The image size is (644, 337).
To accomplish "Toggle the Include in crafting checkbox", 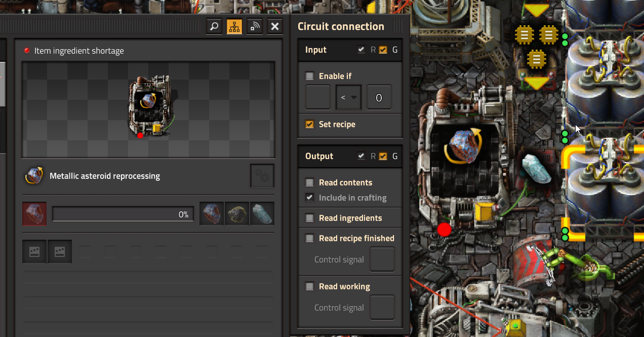I will coord(310,198).
